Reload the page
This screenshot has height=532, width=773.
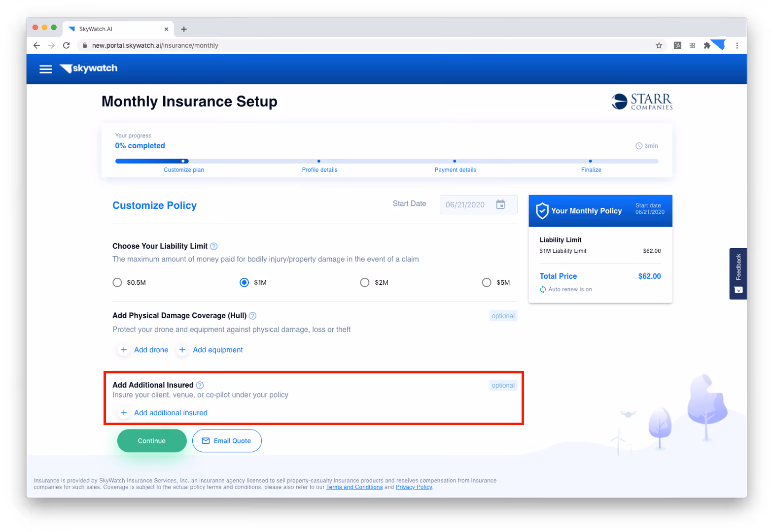[x=66, y=45]
